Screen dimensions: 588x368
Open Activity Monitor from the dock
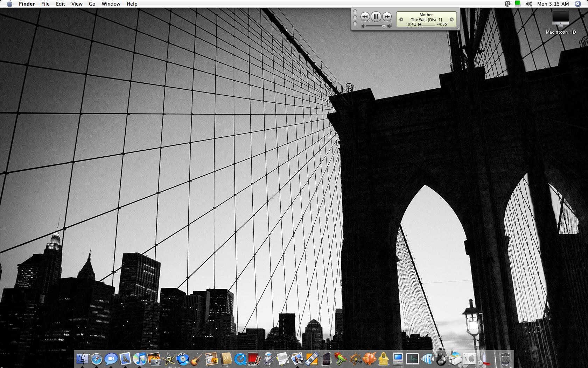click(x=412, y=359)
